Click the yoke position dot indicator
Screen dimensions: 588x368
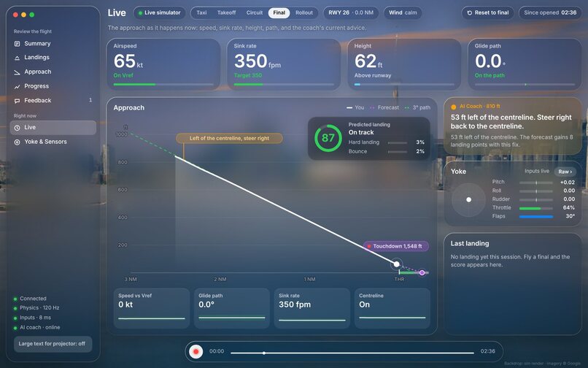[x=469, y=200]
